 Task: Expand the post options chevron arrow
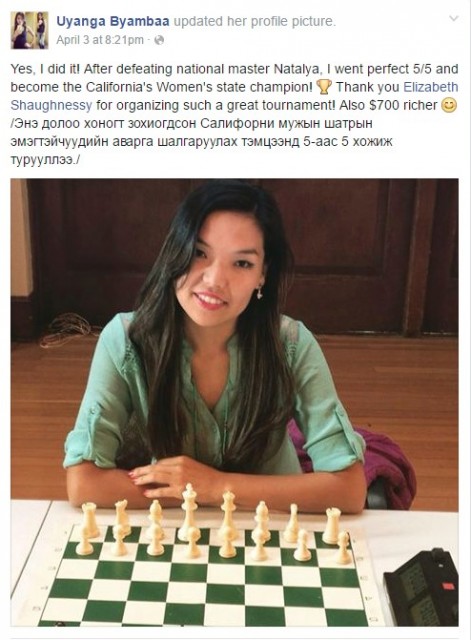(453, 18)
